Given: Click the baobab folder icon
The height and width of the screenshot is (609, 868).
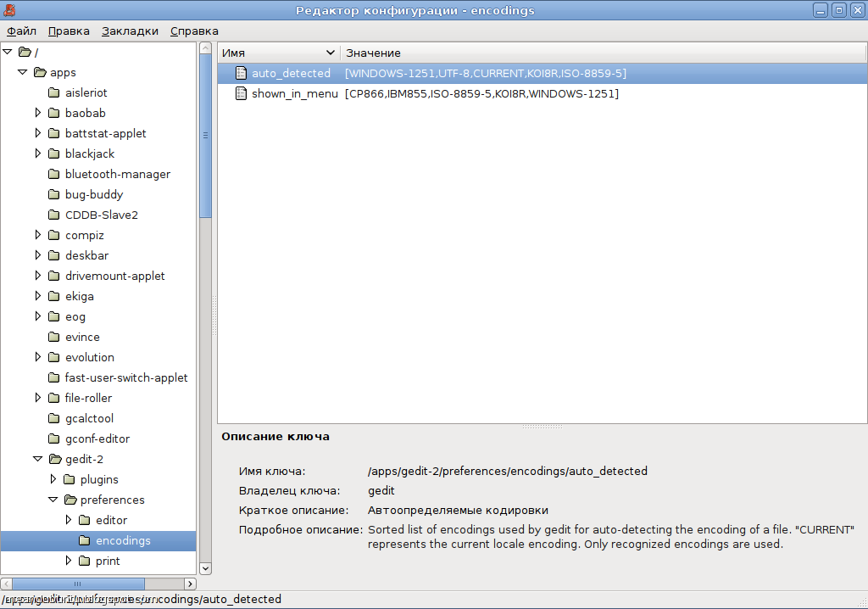Looking at the screenshot, I should coord(53,113).
